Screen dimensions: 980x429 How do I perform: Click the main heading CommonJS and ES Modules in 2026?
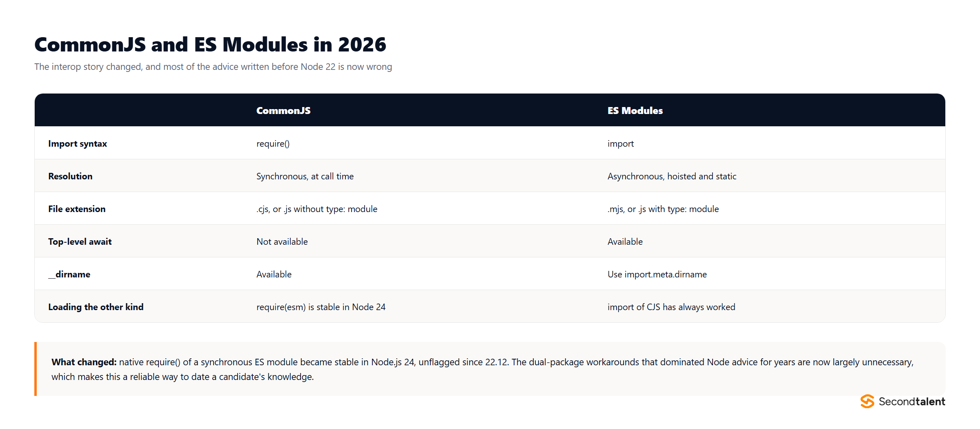(210, 45)
